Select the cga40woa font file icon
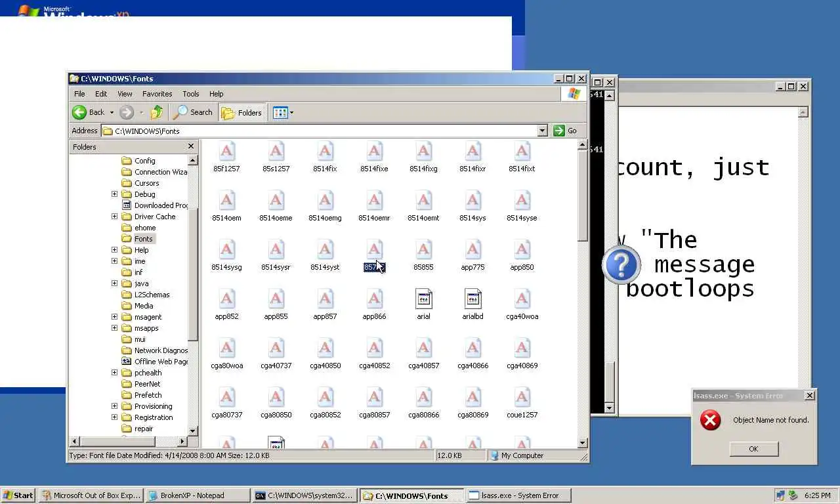This screenshot has width=840, height=504. click(x=522, y=304)
